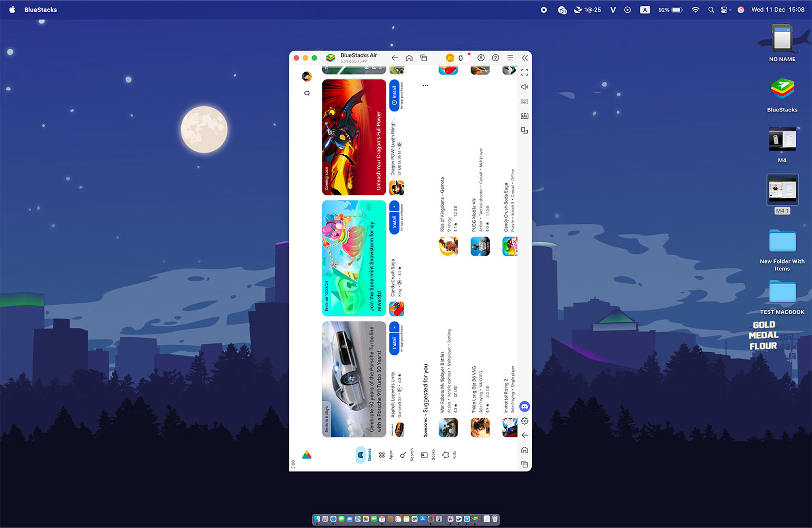Open BlueStacks settings gear
This screenshot has height=528, width=812.
(524, 421)
